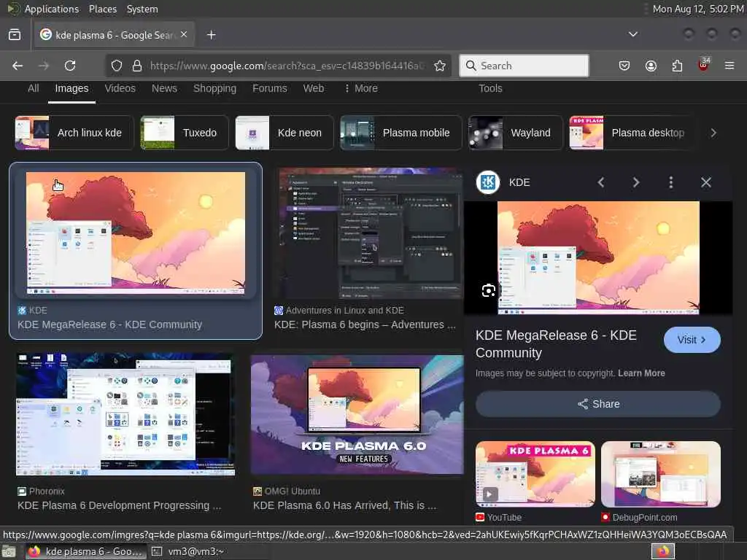
Task: Open the Pocket save icon
Action: 624,66
